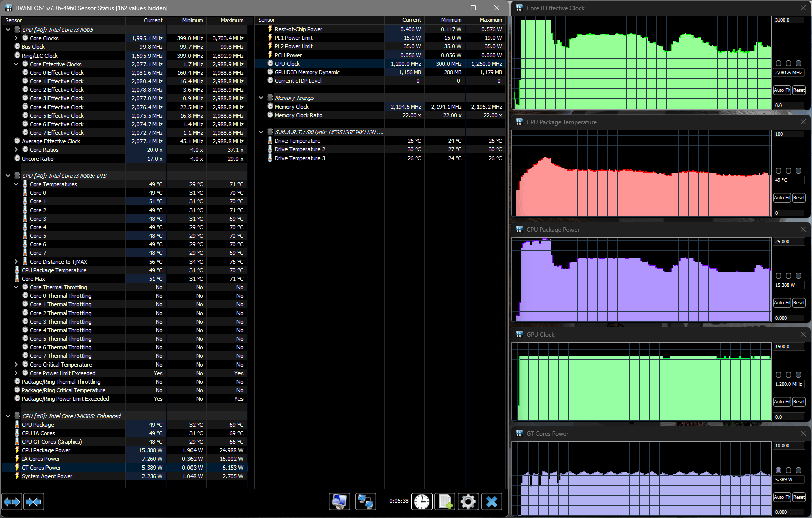The height and width of the screenshot is (518, 812).
Task: Click Auto Fit in CPU Package Temperature graph
Action: pos(782,198)
